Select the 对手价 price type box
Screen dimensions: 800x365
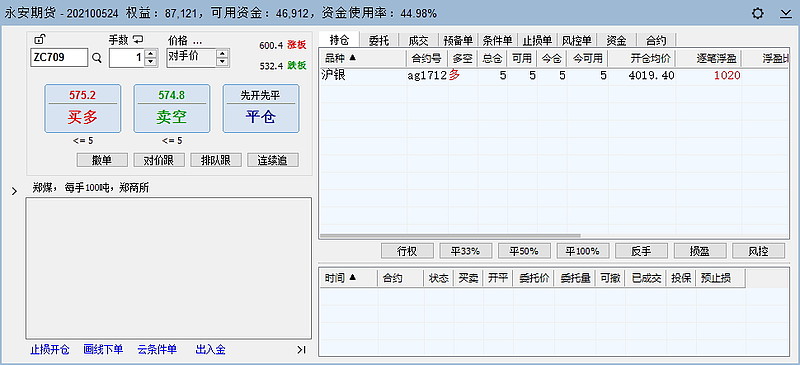[x=191, y=58]
